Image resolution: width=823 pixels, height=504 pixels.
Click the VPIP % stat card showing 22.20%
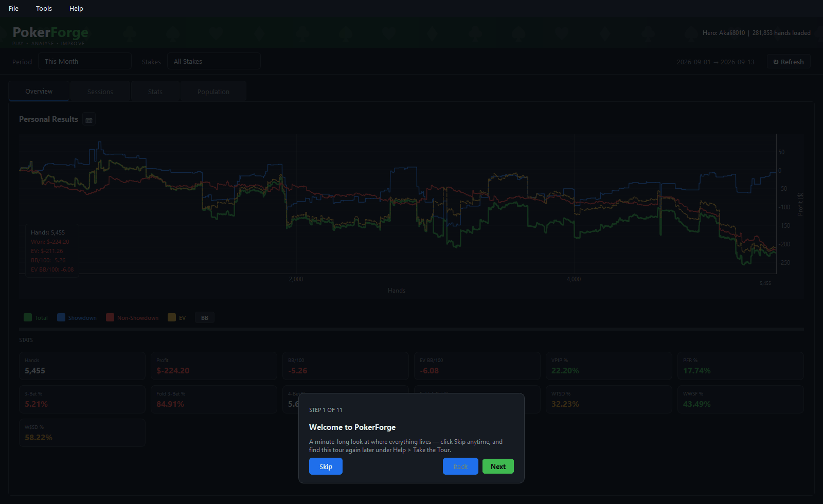(x=609, y=366)
